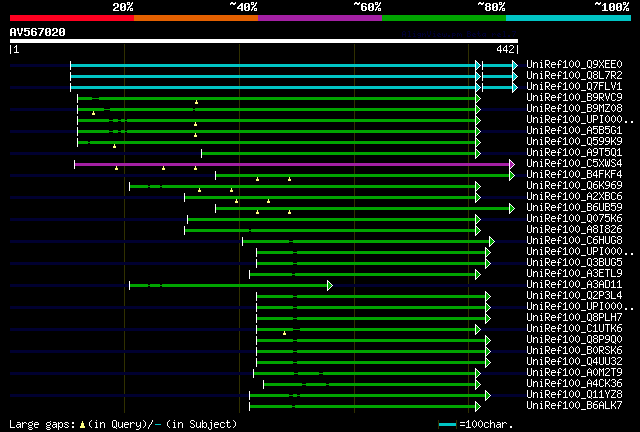Select the UniRef100_Q6K969 label
Viewport: 640px width, 432px height.
point(574,186)
